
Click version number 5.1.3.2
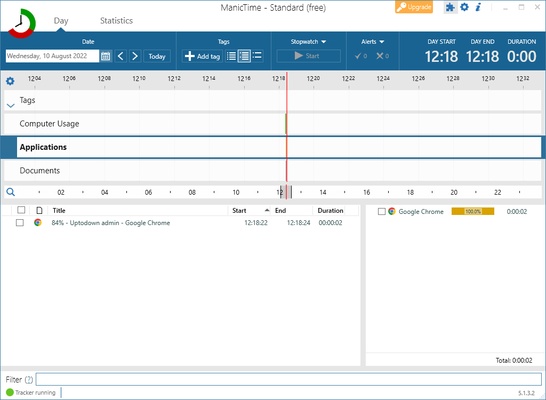tap(526, 393)
